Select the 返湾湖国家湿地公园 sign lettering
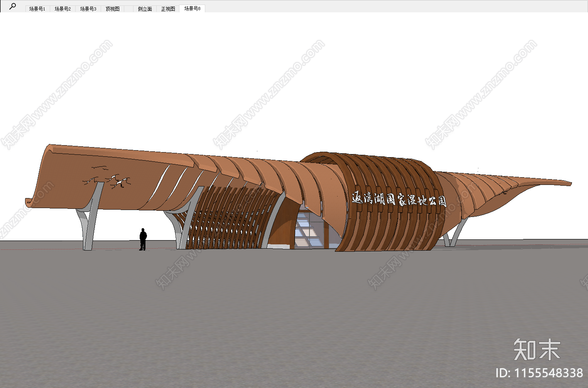This screenshot has width=588, height=388. click(x=399, y=199)
